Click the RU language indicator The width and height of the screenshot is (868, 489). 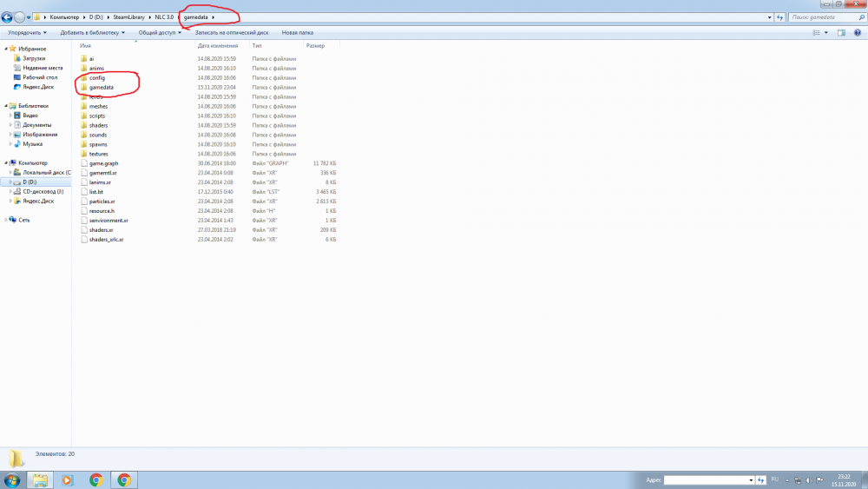click(774, 479)
